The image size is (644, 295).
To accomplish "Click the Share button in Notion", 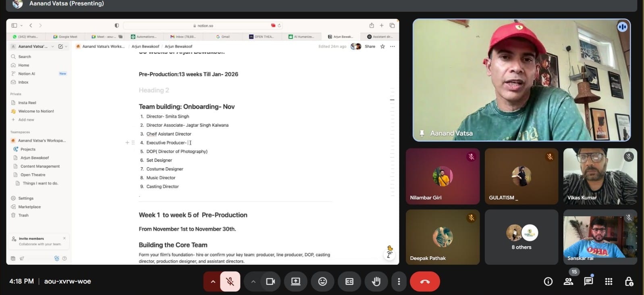I will pos(370,46).
